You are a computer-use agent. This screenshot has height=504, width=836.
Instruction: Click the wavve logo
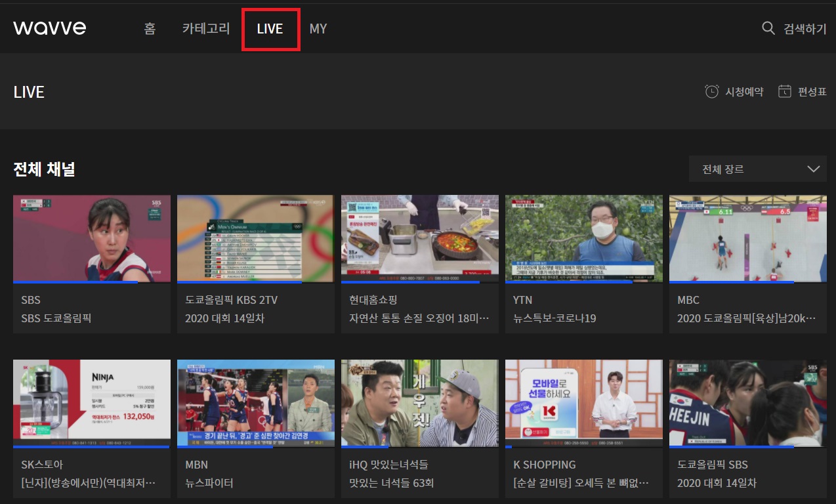point(50,28)
